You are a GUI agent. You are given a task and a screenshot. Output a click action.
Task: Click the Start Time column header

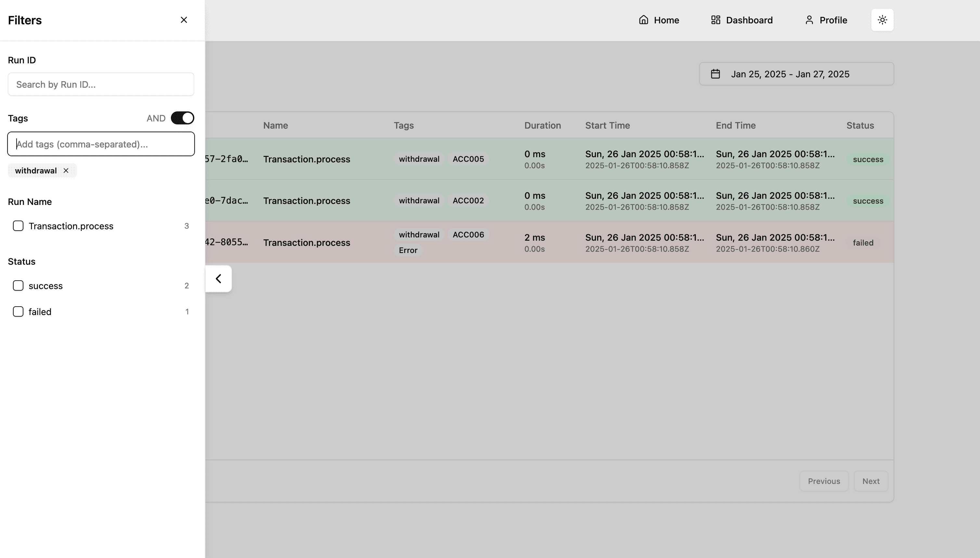click(x=607, y=125)
